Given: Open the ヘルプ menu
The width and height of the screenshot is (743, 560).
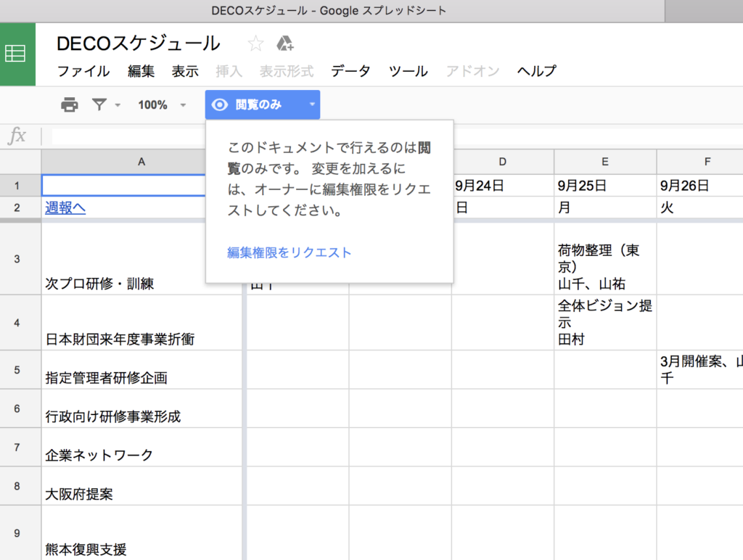Looking at the screenshot, I should 536,71.
